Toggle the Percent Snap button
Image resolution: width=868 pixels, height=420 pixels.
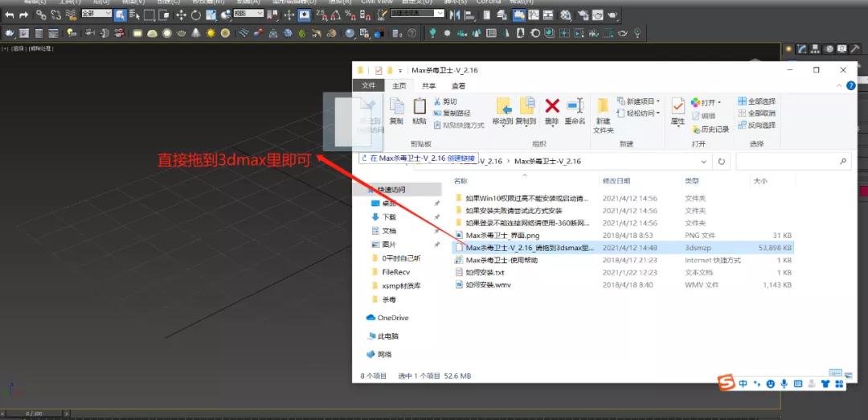(x=350, y=15)
